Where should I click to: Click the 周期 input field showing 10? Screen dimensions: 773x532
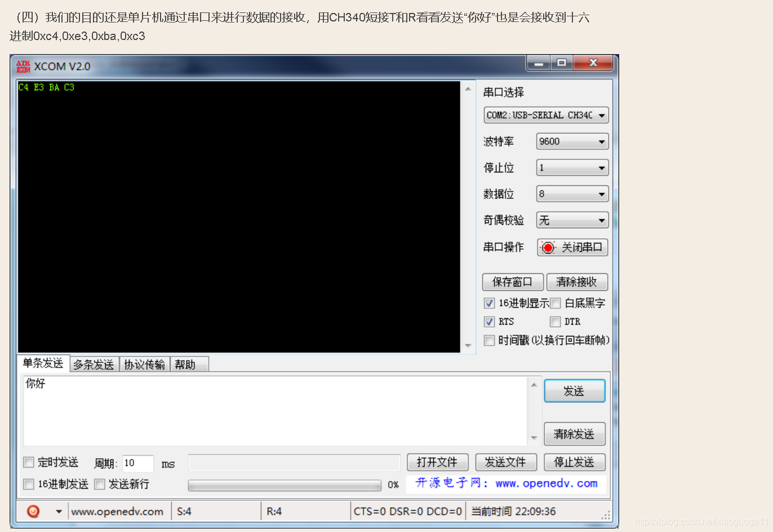coord(137,463)
